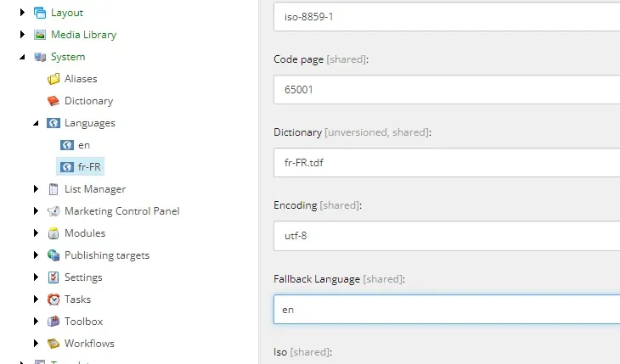Viewport: 620px width, 364px height.
Task: Click the Publishing targets globe icon
Action: [54, 255]
